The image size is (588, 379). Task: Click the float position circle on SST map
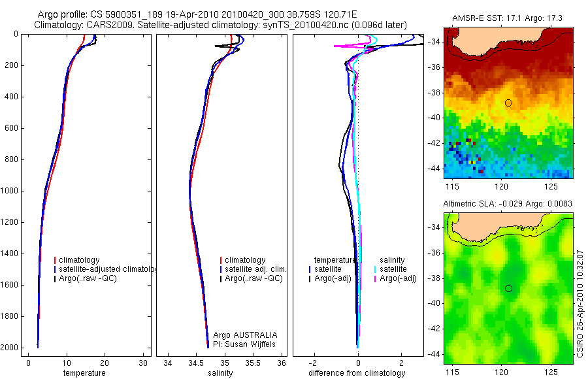(508, 103)
